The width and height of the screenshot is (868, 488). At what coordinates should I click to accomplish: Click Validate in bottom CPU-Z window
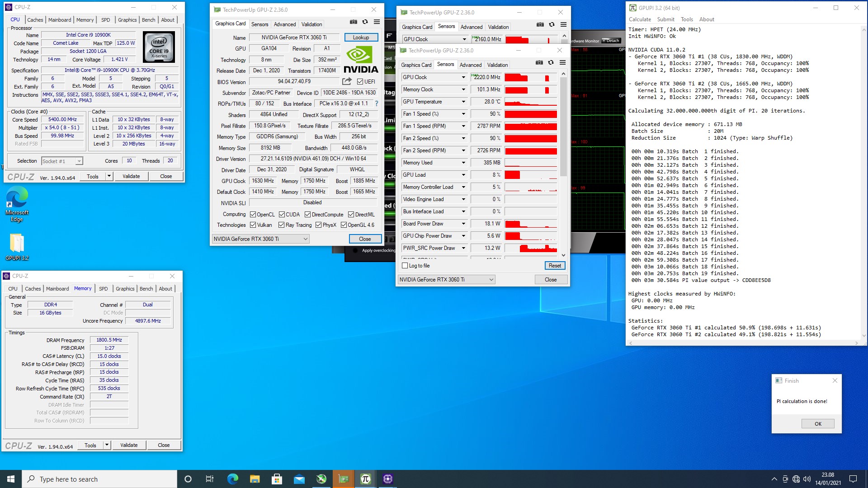tap(129, 445)
